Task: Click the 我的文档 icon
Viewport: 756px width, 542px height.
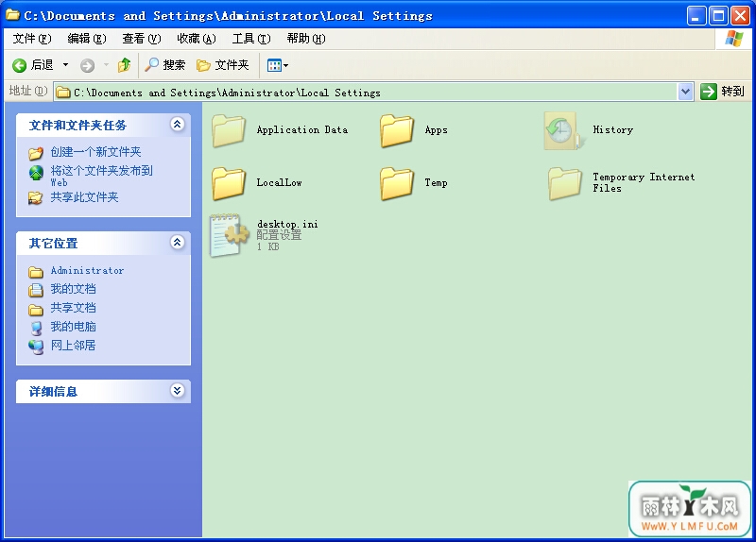Action: pos(36,290)
